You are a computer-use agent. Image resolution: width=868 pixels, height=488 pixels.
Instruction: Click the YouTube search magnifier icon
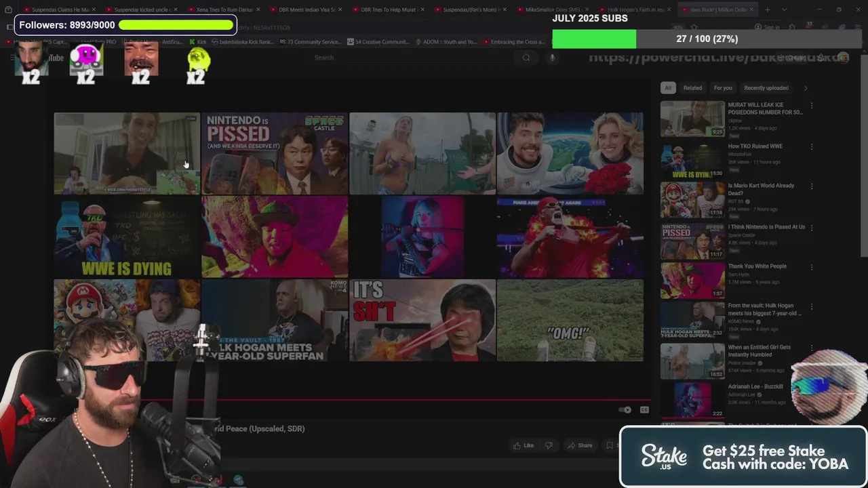pos(526,58)
